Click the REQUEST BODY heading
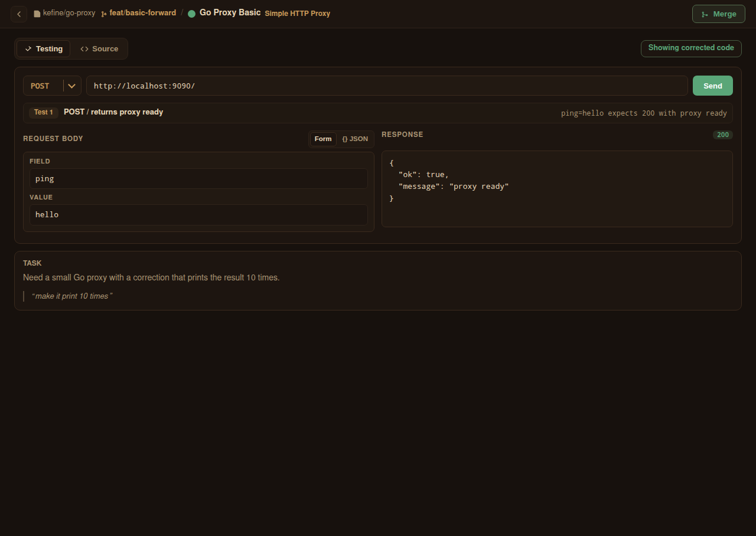 point(53,139)
